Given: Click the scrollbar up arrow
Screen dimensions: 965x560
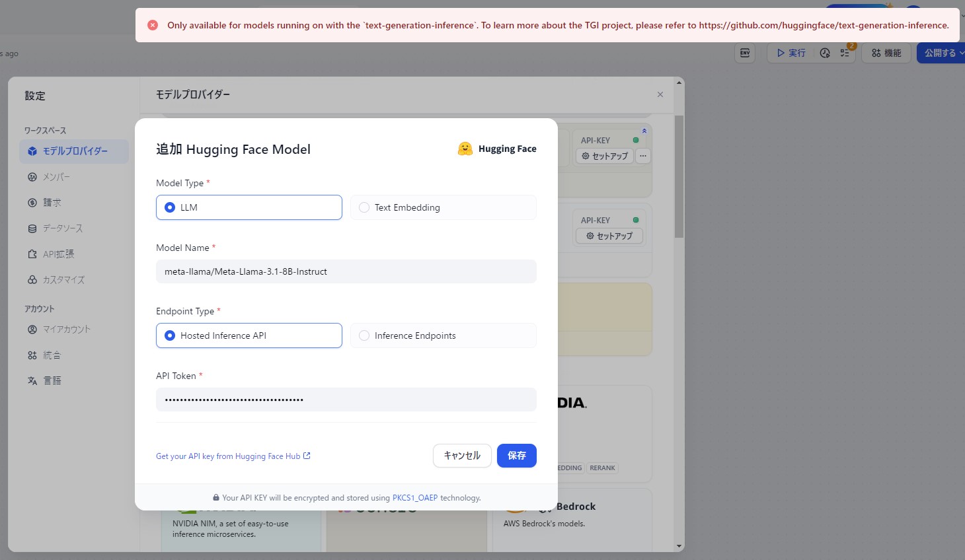Looking at the screenshot, I should [x=679, y=83].
